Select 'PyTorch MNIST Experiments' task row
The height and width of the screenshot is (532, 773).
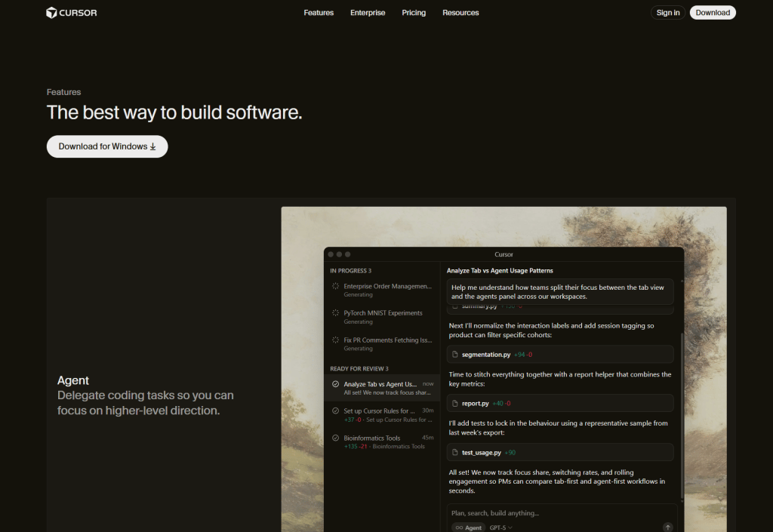tap(382, 317)
